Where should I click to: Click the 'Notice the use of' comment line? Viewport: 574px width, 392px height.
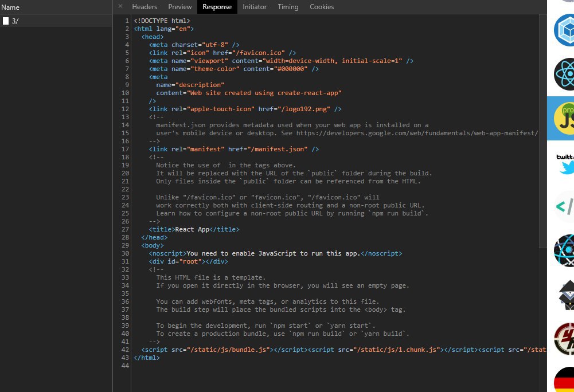[226, 166]
